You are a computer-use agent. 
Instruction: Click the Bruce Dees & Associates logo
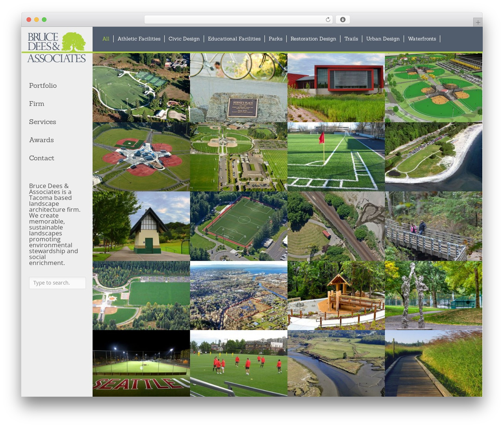(57, 47)
